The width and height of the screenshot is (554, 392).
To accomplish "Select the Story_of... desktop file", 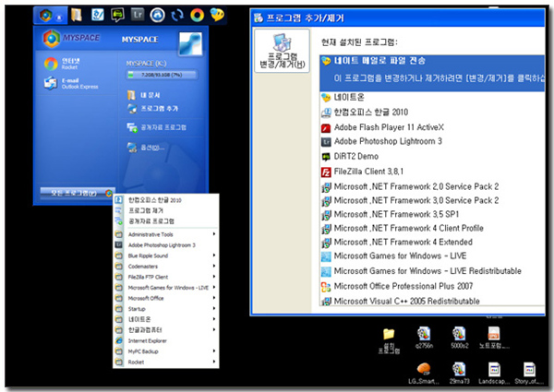I will (x=529, y=374).
